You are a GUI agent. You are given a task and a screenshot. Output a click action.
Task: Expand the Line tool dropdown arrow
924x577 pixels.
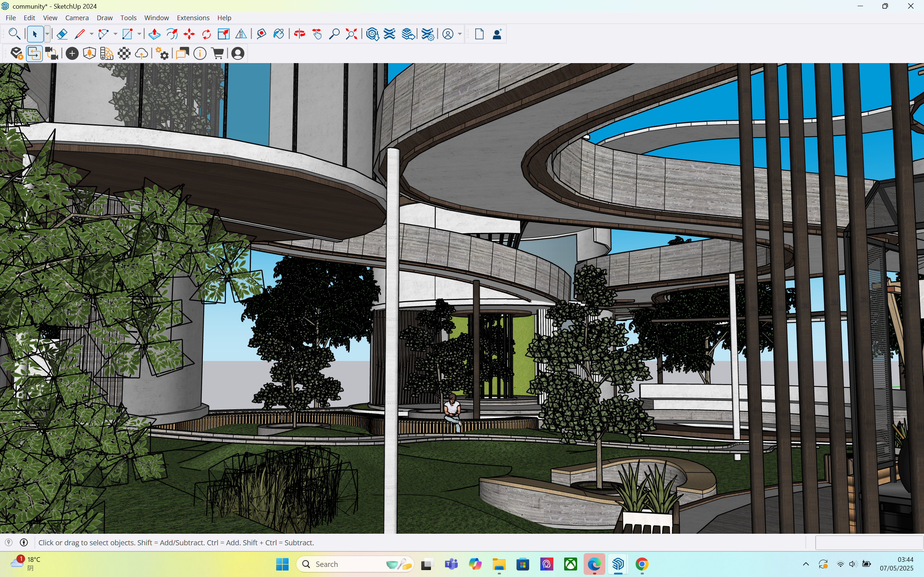(91, 34)
